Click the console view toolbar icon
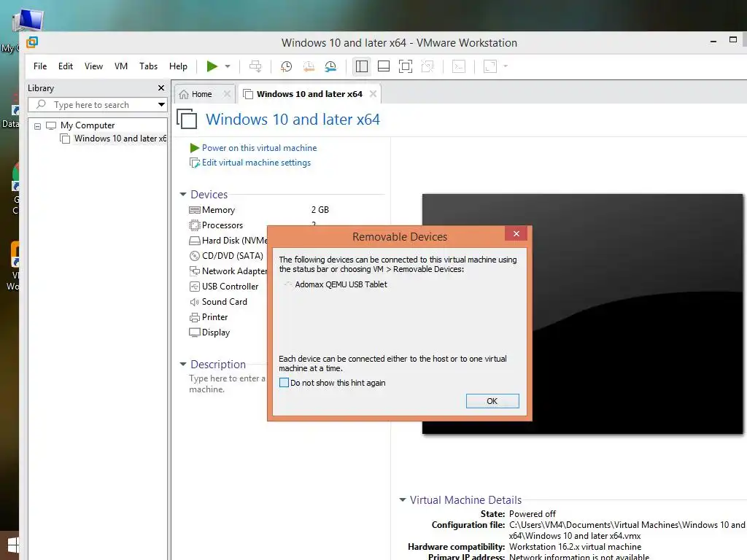Image resolution: width=747 pixels, height=560 pixels. pyautogui.click(x=458, y=66)
